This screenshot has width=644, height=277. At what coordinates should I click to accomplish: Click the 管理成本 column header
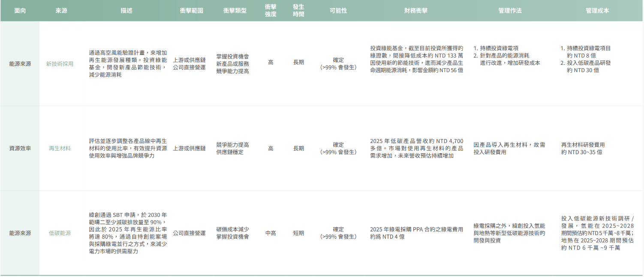tap(598, 11)
